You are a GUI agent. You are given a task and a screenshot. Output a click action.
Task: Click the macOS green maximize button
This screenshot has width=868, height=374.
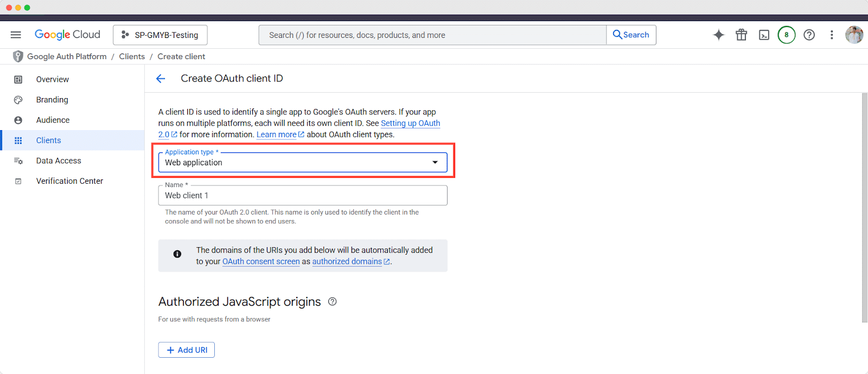pyautogui.click(x=27, y=8)
